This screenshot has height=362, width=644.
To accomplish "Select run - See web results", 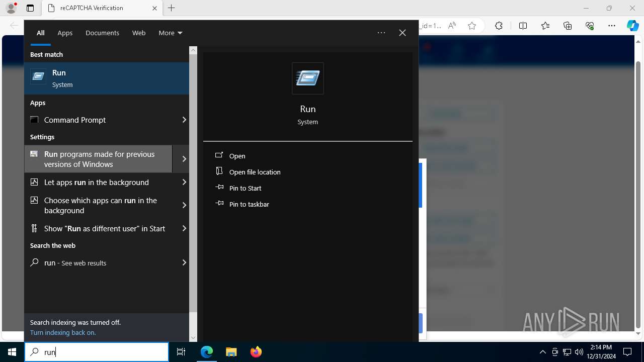I will point(98,262).
